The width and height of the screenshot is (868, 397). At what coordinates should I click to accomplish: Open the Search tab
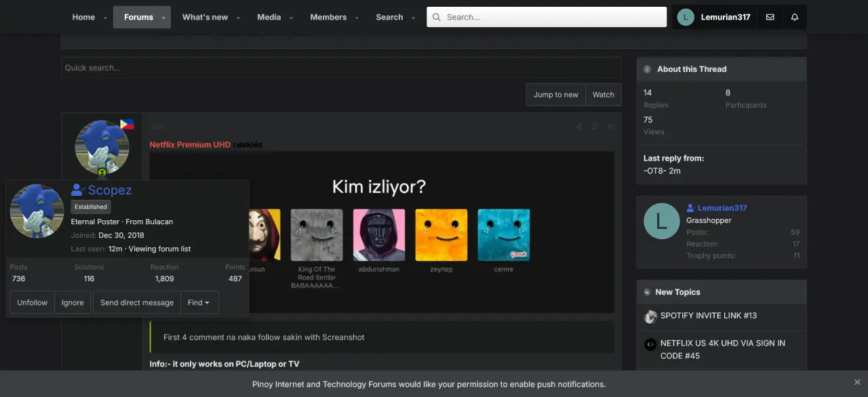click(389, 17)
